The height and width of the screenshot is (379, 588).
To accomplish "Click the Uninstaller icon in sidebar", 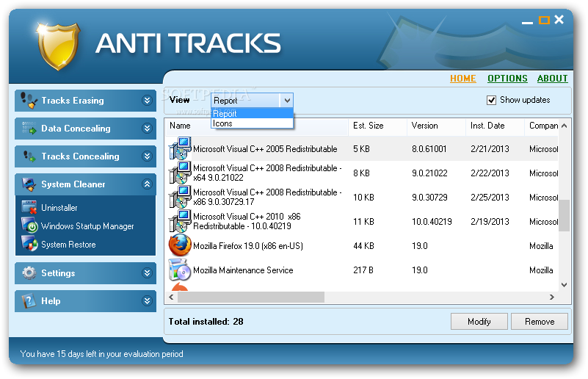I will coord(29,207).
